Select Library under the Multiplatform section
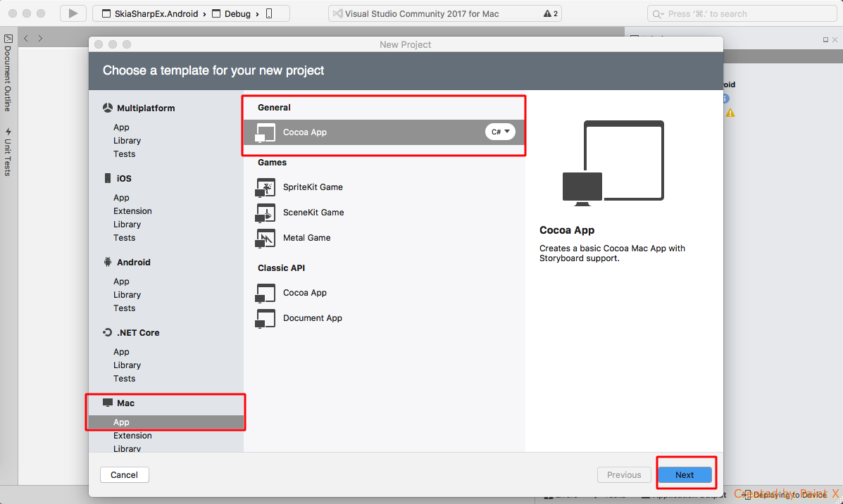The width and height of the screenshot is (843, 504). 127,141
